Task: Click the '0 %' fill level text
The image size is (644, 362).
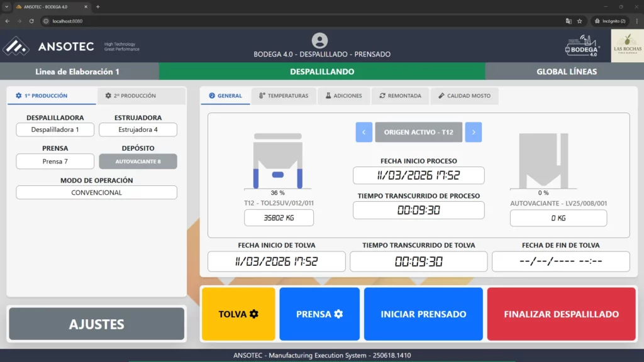Action: (x=543, y=192)
